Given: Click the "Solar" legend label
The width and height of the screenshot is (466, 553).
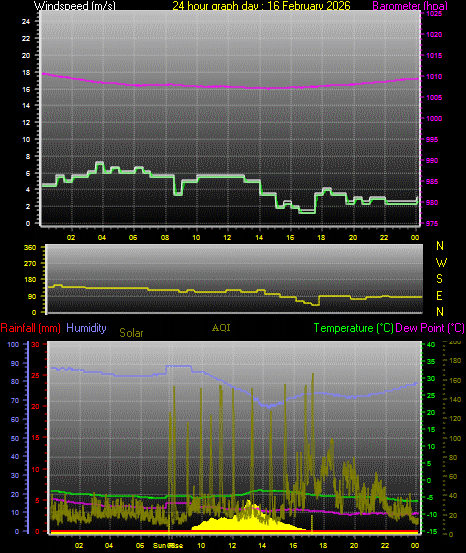Looking at the screenshot, I should tap(131, 333).
